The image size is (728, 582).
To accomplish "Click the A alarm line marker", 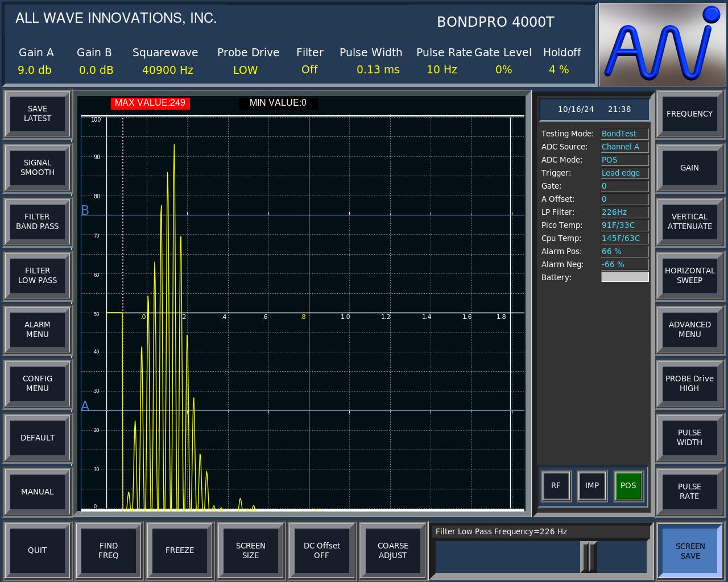I will [x=85, y=406].
